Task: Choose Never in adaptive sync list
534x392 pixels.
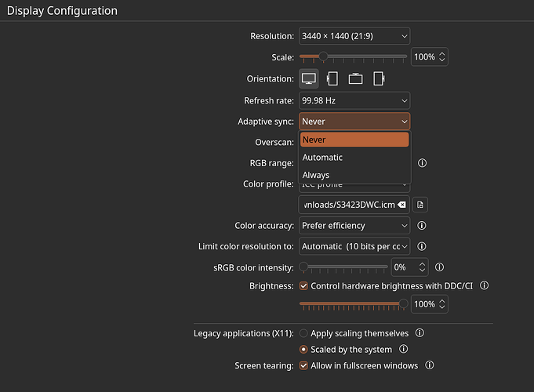Action: click(x=354, y=140)
